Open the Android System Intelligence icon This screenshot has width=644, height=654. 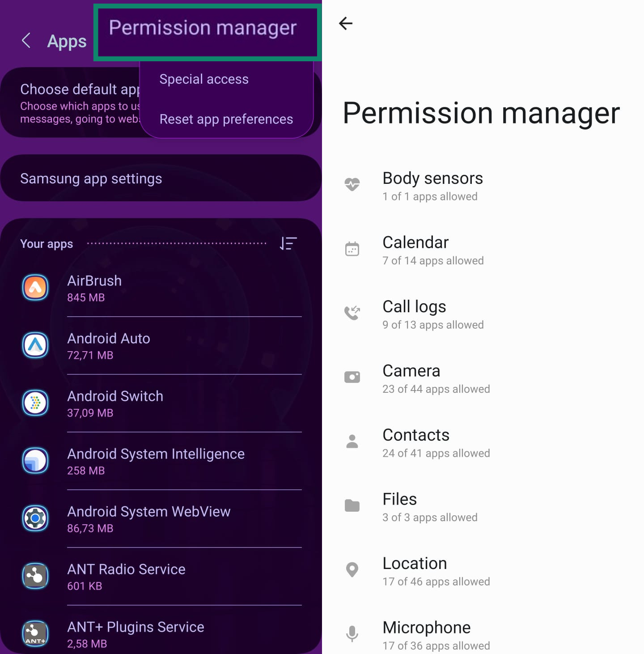pos(35,461)
